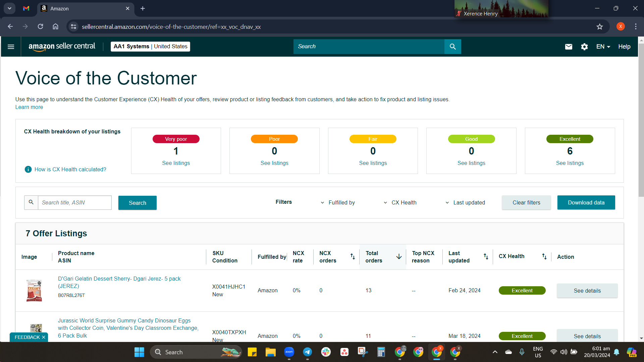Open the messages envelope icon
This screenshot has height=362, width=644.
pos(569,47)
